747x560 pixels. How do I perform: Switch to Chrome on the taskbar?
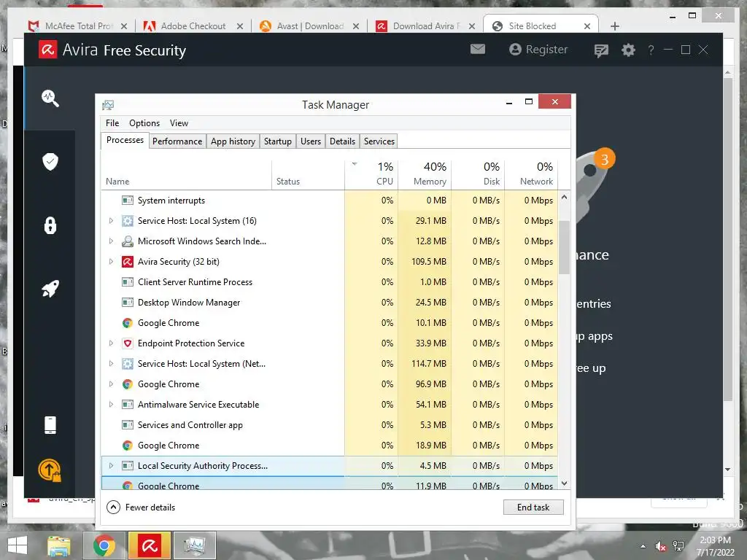(104, 545)
